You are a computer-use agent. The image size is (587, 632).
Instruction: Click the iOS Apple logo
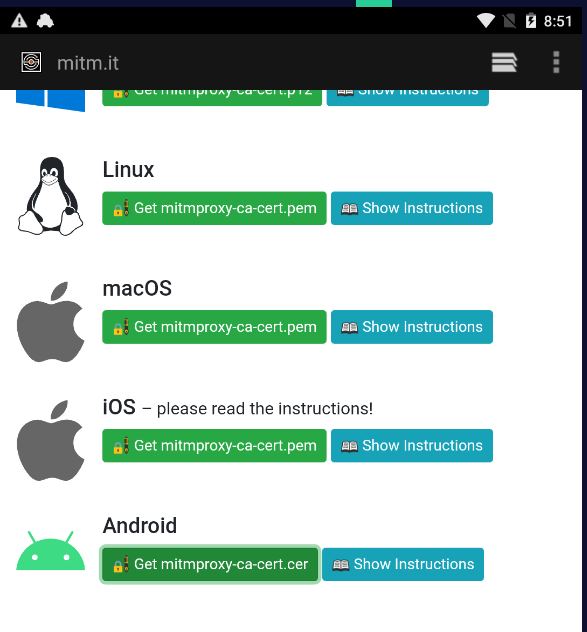(x=50, y=441)
